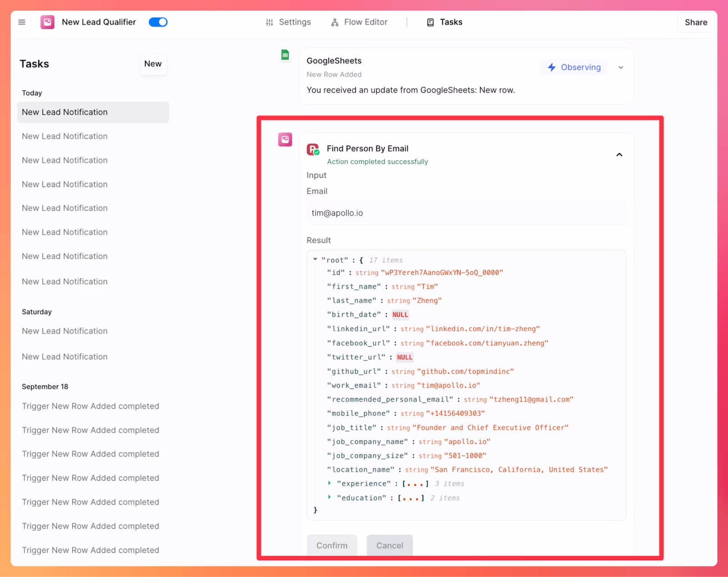Click the last_name "Zheng" value
728x577 pixels.
point(427,300)
